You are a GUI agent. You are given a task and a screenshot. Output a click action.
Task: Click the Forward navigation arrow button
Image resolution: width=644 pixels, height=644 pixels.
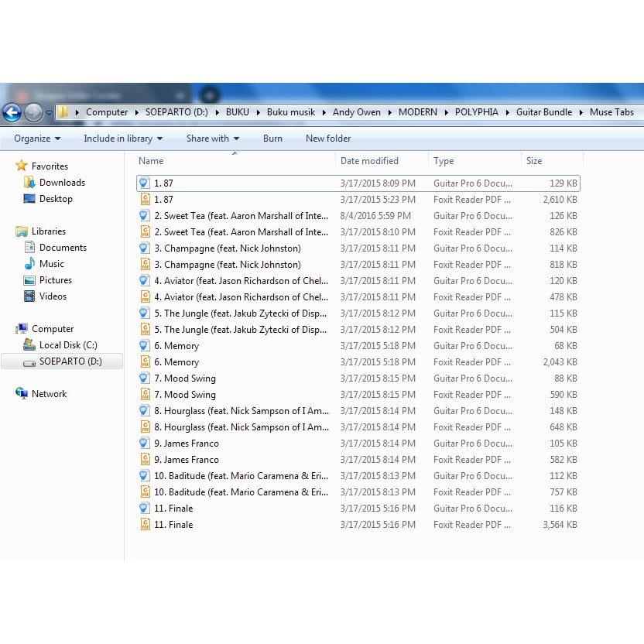pos(33,112)
